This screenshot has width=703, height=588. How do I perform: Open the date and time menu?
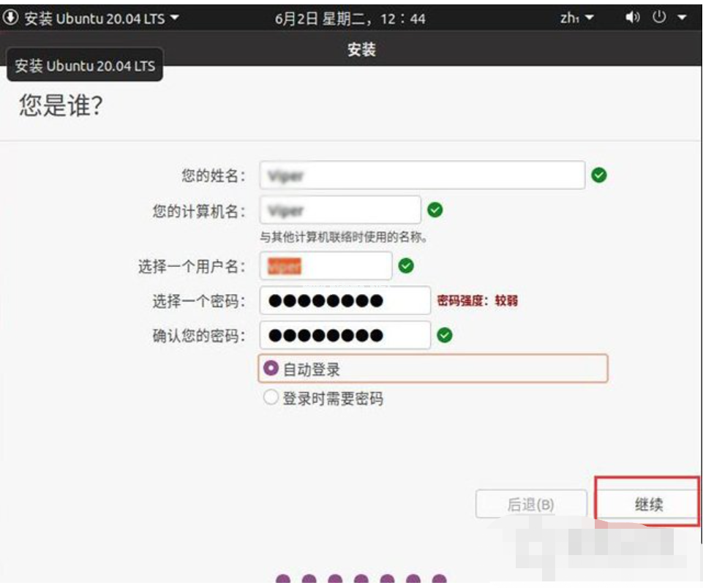[x=350, y=18]
